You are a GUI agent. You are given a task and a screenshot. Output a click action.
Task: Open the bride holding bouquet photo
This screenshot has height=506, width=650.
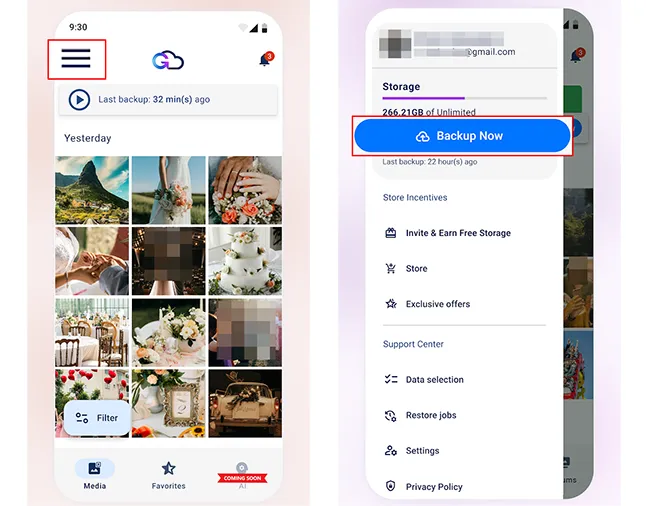(168, 190)
